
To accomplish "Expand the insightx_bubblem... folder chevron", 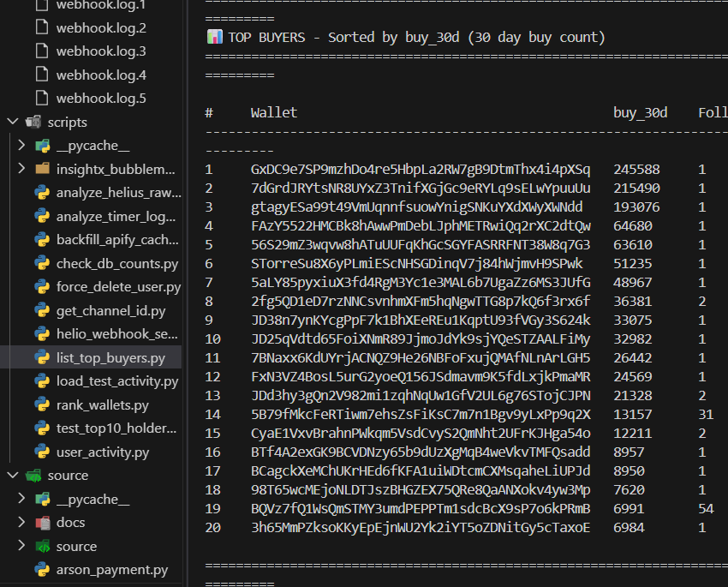I will click(x=21, y=169).
